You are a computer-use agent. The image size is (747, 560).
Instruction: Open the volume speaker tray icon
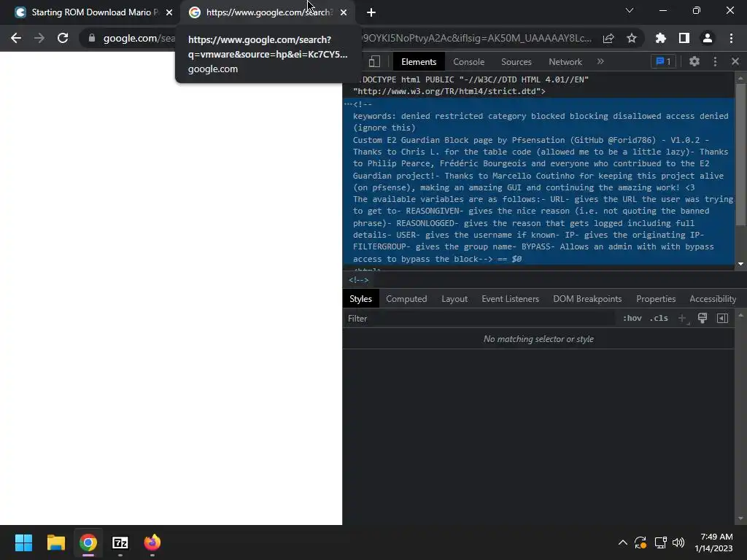point(678,542)
